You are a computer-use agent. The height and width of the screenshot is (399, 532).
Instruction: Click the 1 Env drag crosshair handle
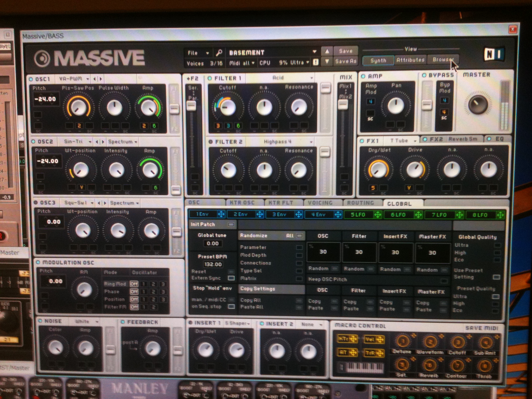(221, 214)
